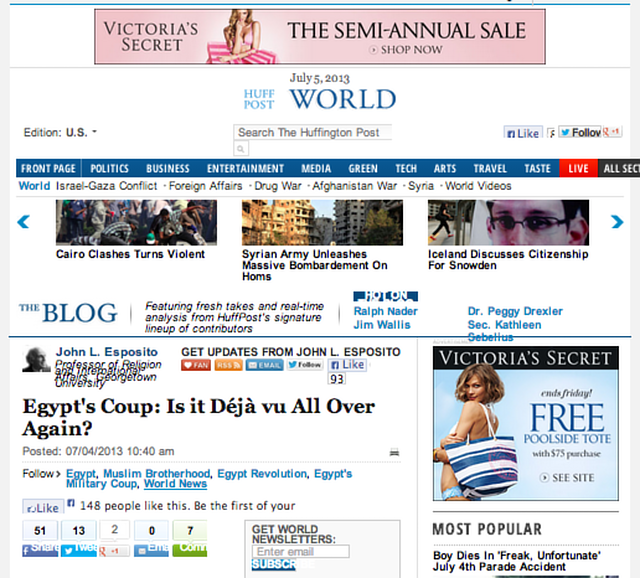The image size is (640, 578).
Task: Click the author Twitter Follow button
Action: pos(305,365)
